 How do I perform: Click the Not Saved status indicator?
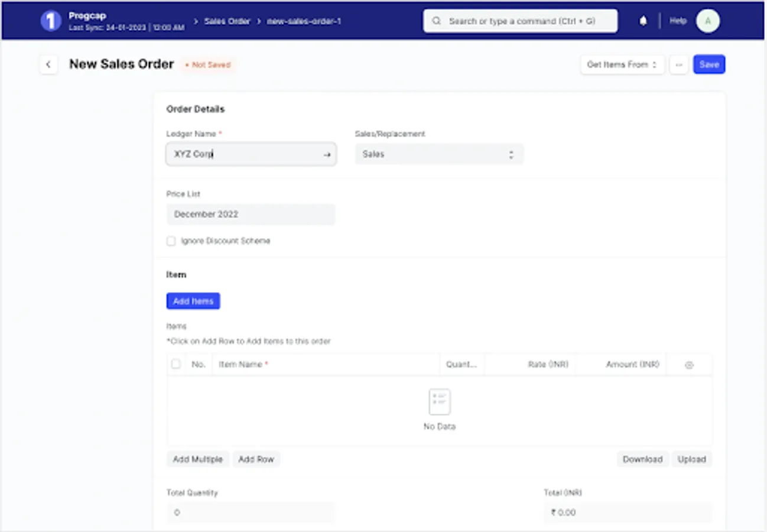click(x=208, y=65)
